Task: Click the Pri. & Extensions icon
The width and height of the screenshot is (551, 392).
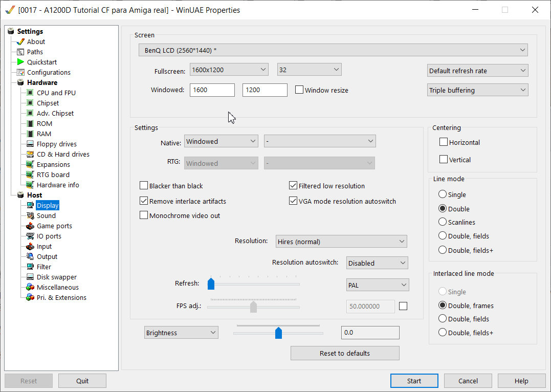Action: click(30, 297)
